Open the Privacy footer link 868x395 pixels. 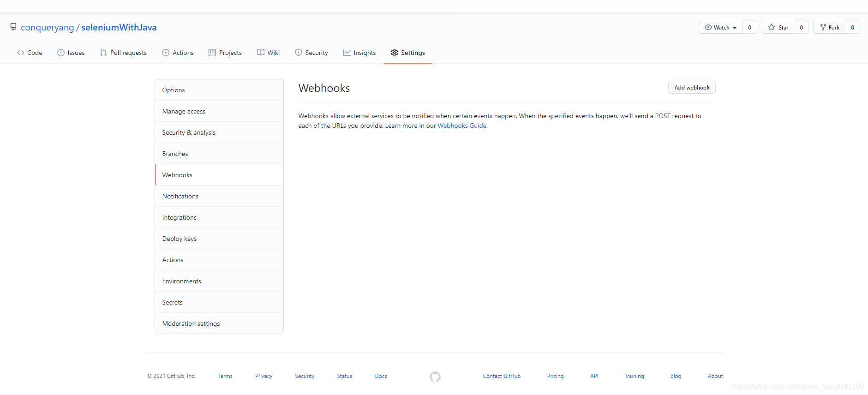[x=263, y=376]
